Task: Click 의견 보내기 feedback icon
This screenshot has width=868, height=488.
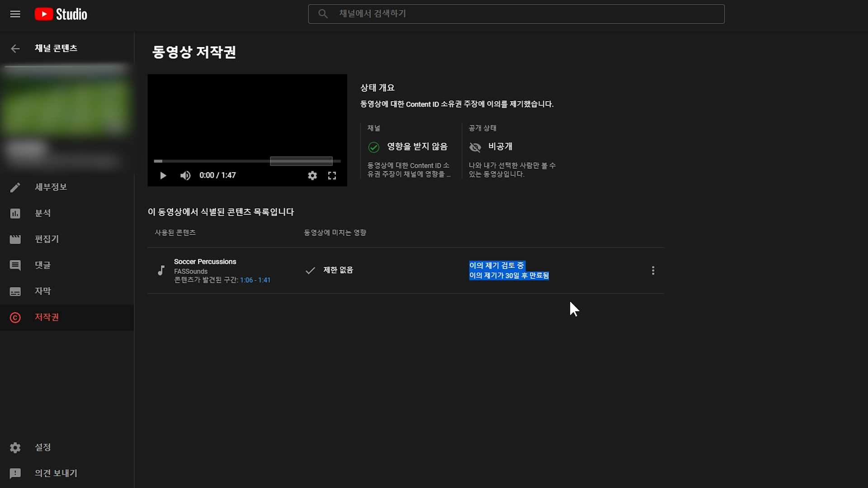Action: [15, 473]
